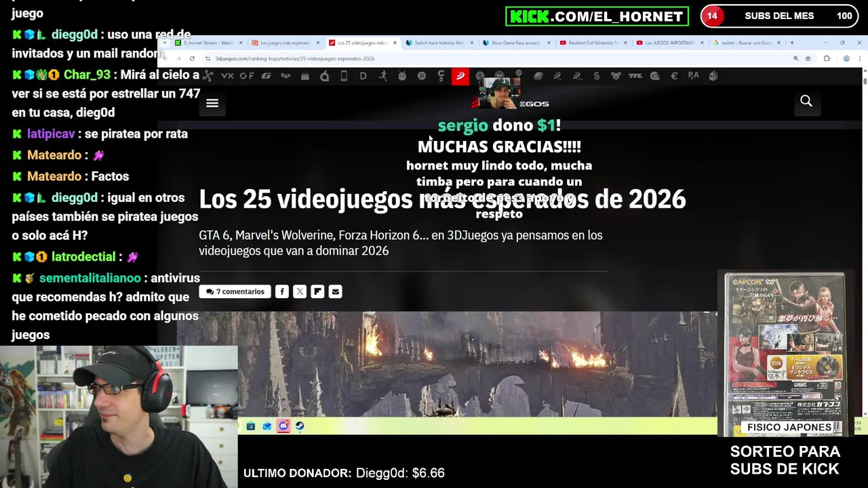Image resolution: width=868 pixels, height=488 pixels.
Task: Click the burning castle hero image
Action: click(x=447, y=364)
